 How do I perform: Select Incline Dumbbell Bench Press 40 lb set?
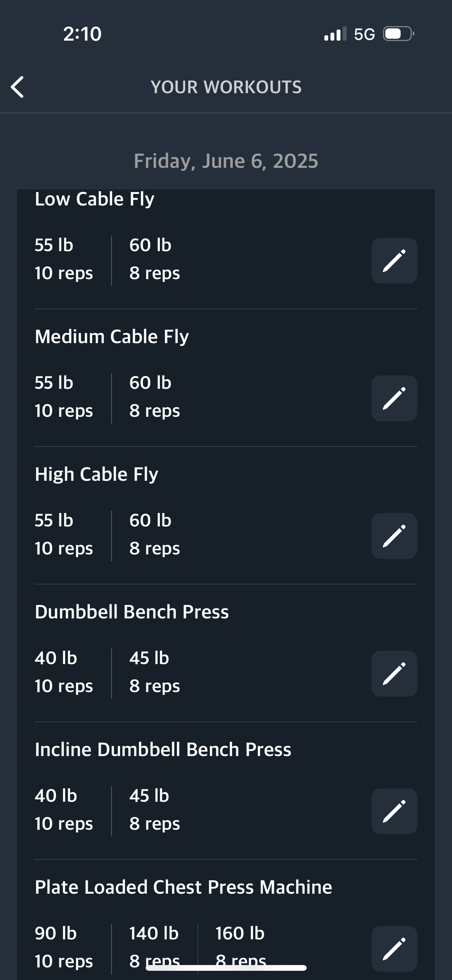[x=64, y=810]
